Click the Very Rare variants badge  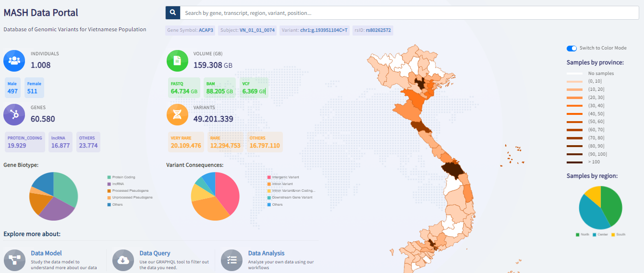186,142
